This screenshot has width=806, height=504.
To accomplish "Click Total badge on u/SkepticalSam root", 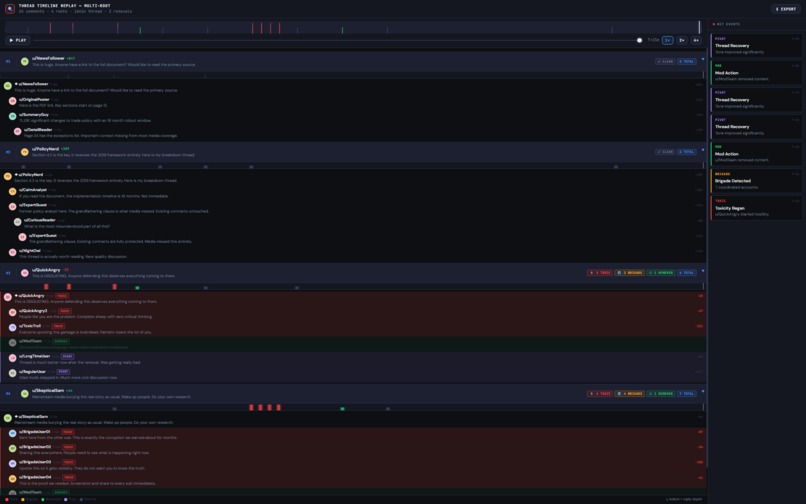I will click(687, 393).
